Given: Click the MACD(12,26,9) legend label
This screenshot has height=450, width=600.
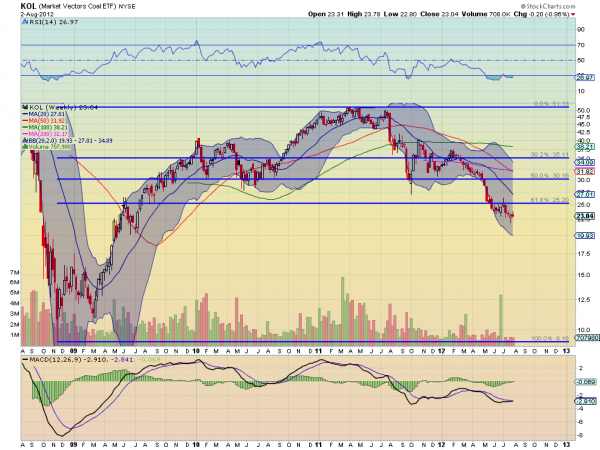Looking at the screenshot, I should 55,360.
